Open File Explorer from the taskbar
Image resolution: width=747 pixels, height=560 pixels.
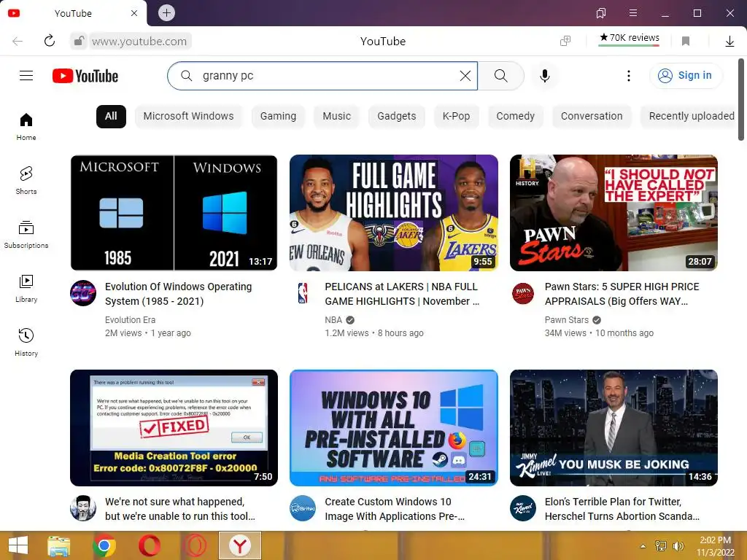59,545
